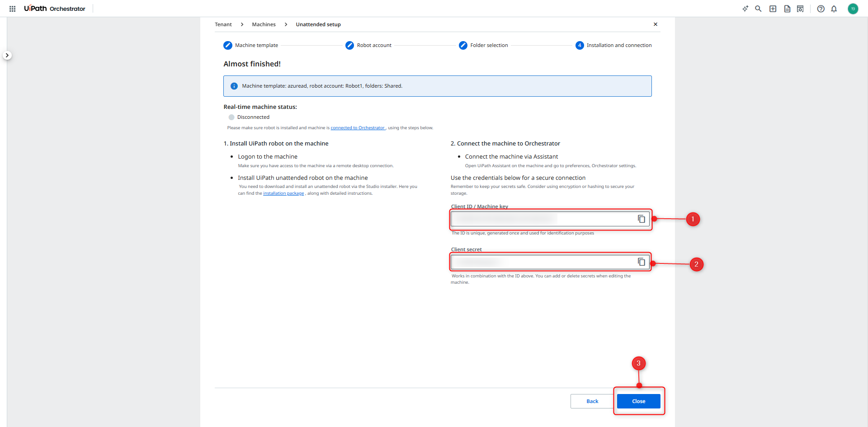This screenshot has height=427, width=868.
Task: Click the Client ID / Machine key field
Action: [x=550, y=219]
